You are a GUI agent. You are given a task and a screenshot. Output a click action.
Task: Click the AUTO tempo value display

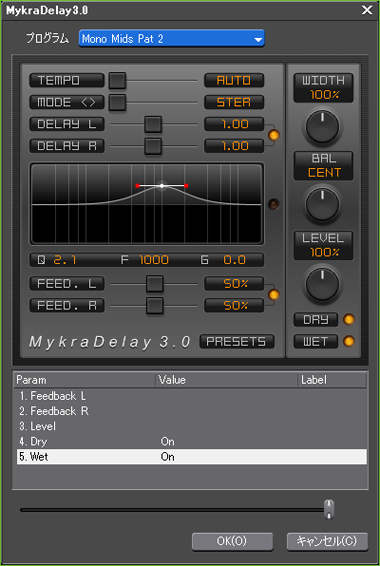[234, 80]
